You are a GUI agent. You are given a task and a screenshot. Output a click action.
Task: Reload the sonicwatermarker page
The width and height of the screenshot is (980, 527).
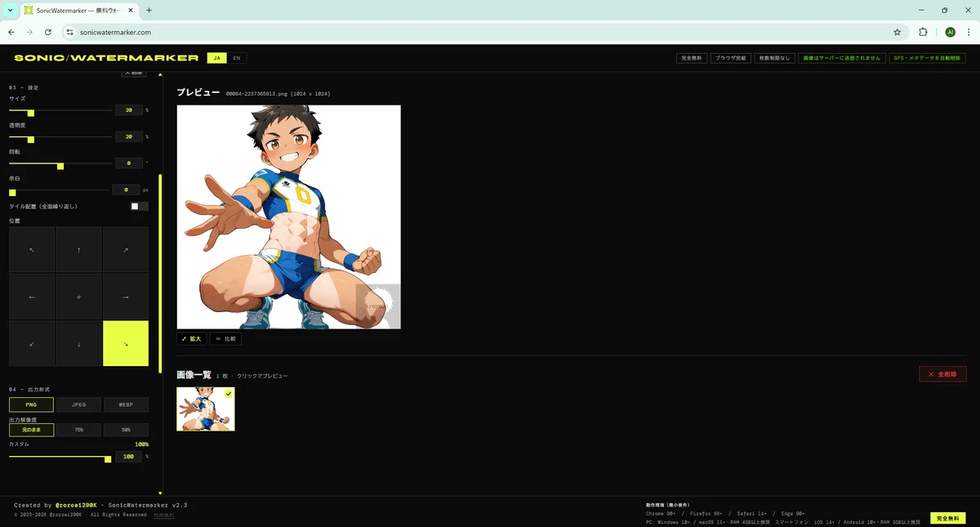pyautogui.click(x=48, y=32)
